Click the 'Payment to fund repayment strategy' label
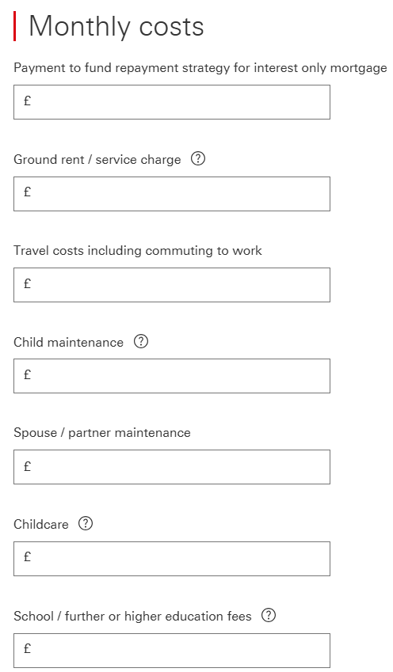 click(200, 68)
